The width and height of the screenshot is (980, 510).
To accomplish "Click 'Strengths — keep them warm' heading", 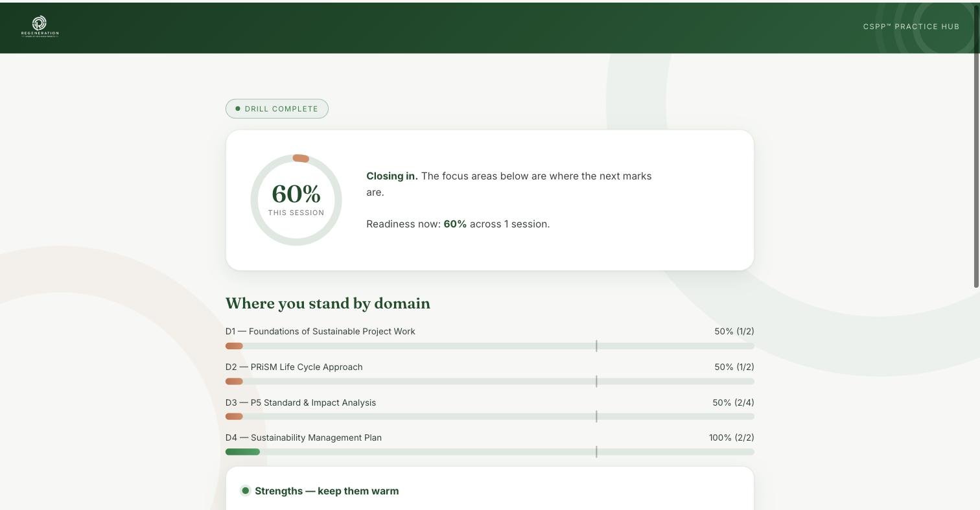I will pyautogui.click(x=327, y=491).
